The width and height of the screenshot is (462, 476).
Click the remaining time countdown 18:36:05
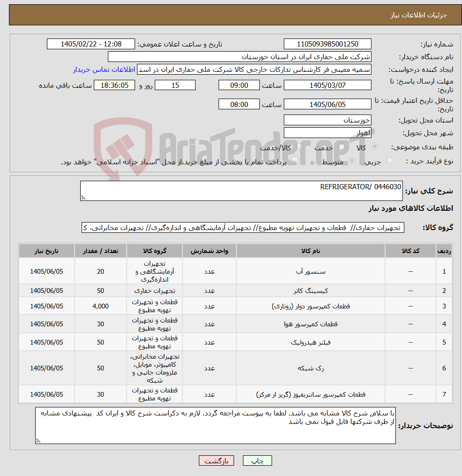pyautogui.click(x=114, y=85)
